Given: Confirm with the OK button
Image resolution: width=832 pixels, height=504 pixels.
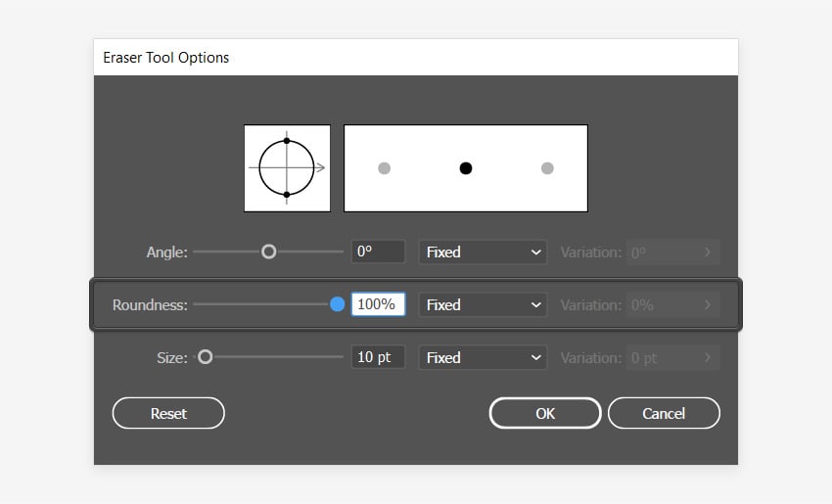Looking at the screenshot, I should click(545, 413).
